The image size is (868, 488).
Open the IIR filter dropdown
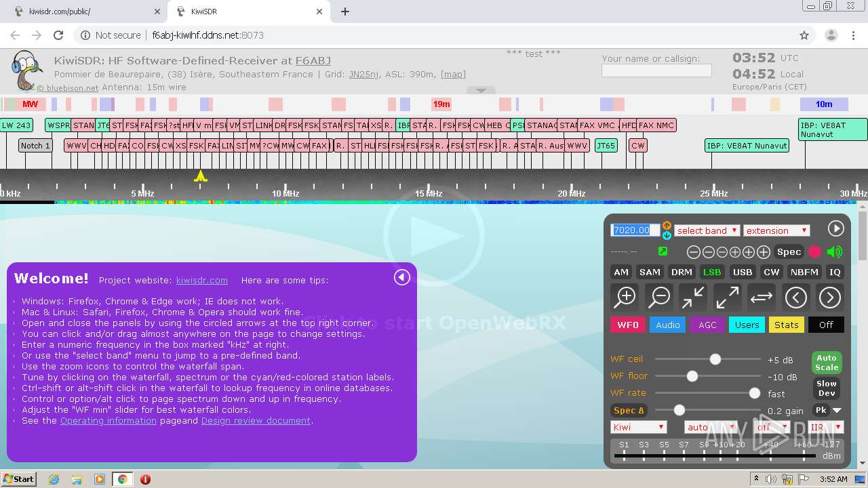pyautogui.click(x=825, y=427)
